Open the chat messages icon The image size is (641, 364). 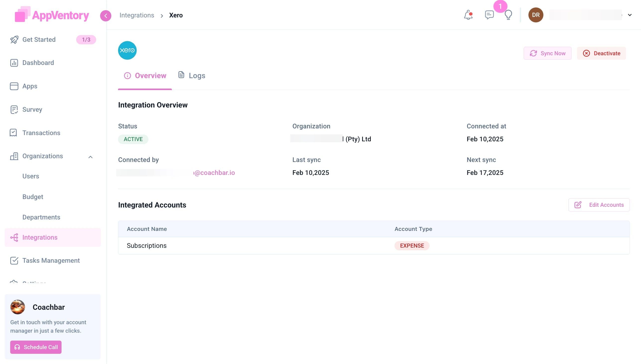(489, 15)
